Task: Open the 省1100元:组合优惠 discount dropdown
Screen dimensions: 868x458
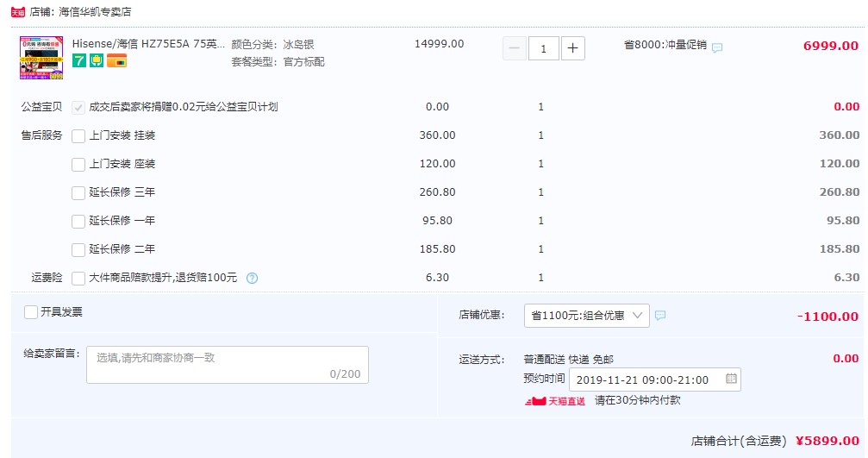Action: click(587, 316)
